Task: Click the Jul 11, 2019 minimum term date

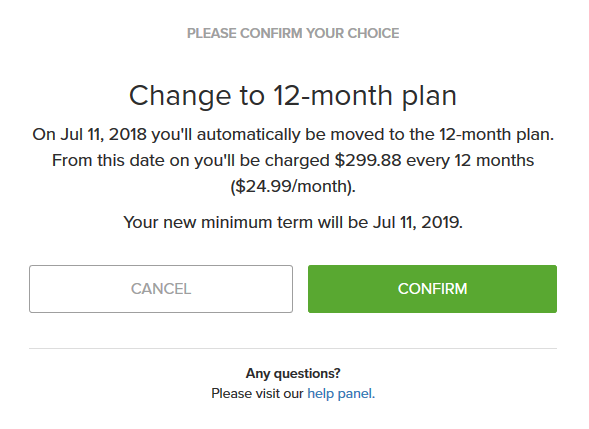Action: [418, 222]
